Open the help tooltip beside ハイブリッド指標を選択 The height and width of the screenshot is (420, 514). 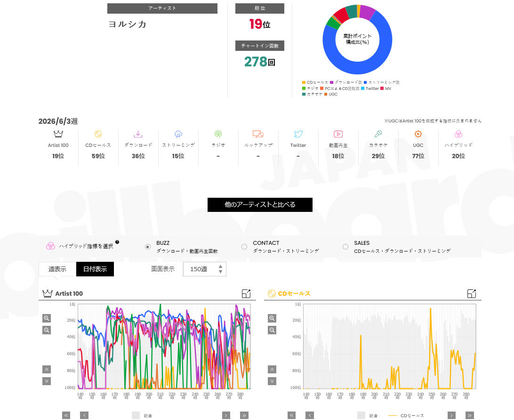click(117, 242)
